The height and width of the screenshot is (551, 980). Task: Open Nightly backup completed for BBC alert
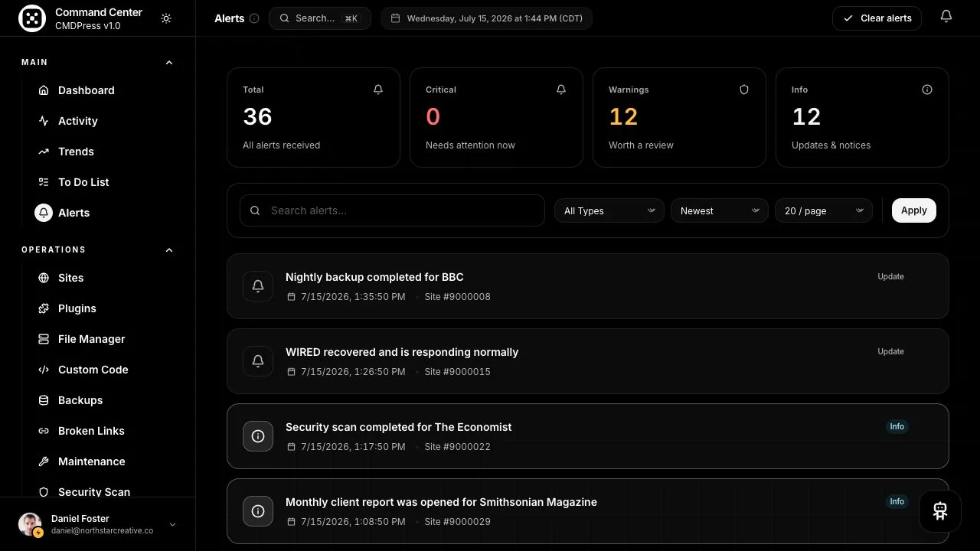pyautogui.click(x=588, y=286)
